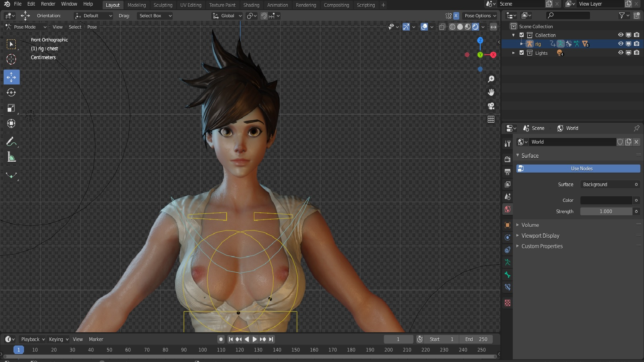
Task: Click the Use Nodes button
Action: (x=578, y=169)
